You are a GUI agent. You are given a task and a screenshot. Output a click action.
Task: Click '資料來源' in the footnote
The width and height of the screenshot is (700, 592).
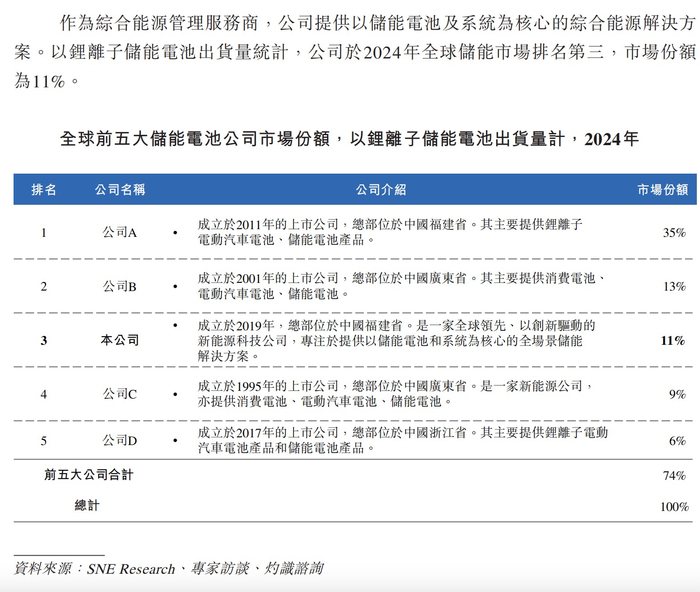42,568
